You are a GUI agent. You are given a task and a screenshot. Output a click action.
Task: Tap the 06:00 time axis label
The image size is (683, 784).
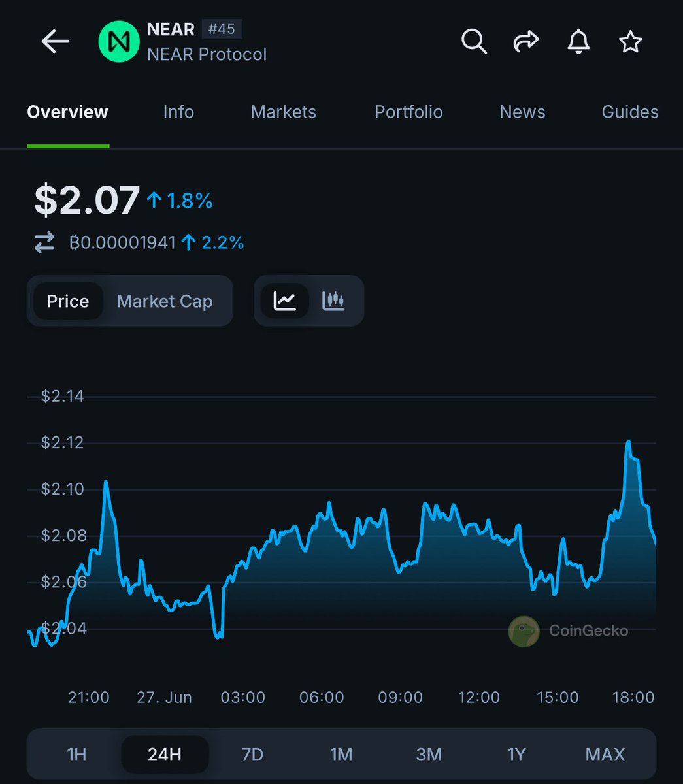(322, 697)
